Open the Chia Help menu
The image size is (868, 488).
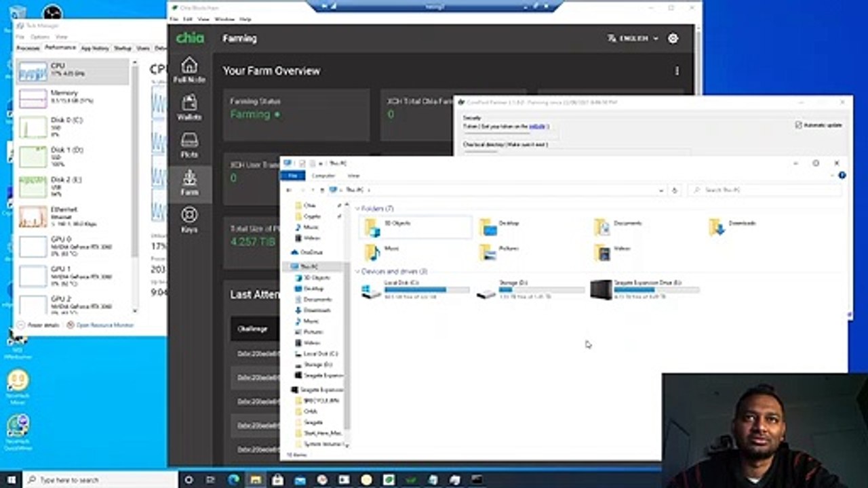tap(244, 19)
